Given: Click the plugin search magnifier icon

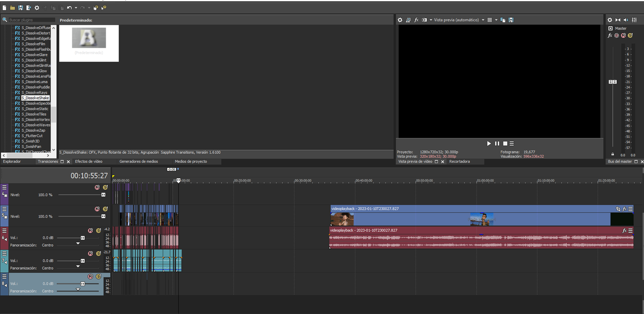Looking at the screenshot, I should click(4, 19).
